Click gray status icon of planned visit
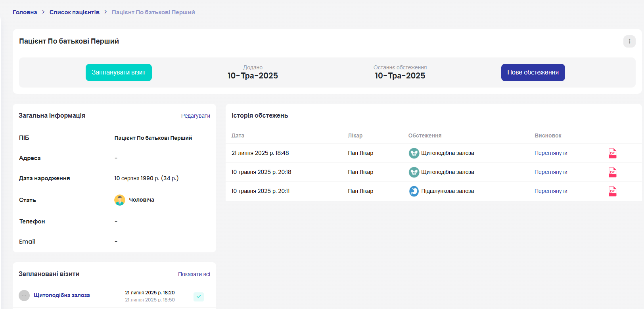The width and height of the screenshot is (644, 309). click(x=24, y=296)
